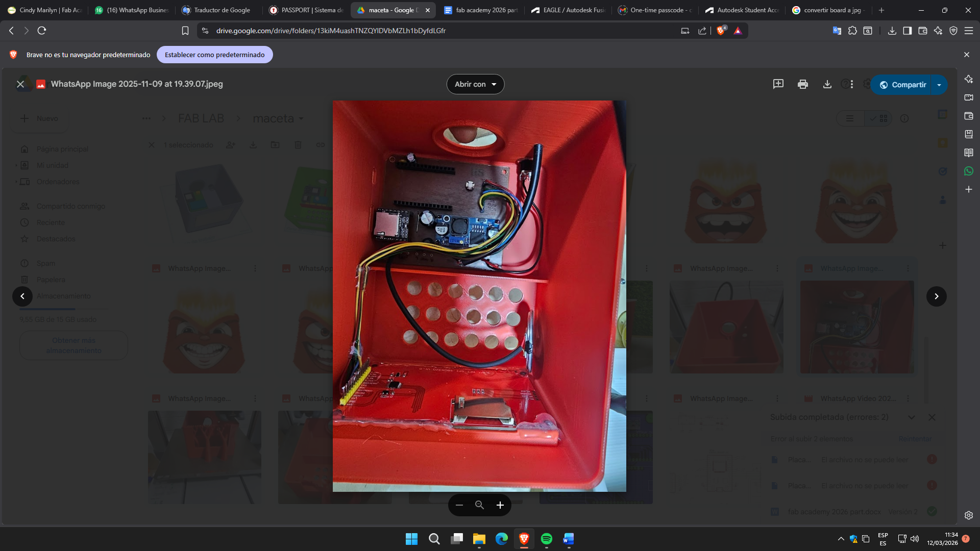Image resolution: width=980 pixels, height=551 pixels.
Task: Open Spotify from the taskbar
Action: (546, 539)
